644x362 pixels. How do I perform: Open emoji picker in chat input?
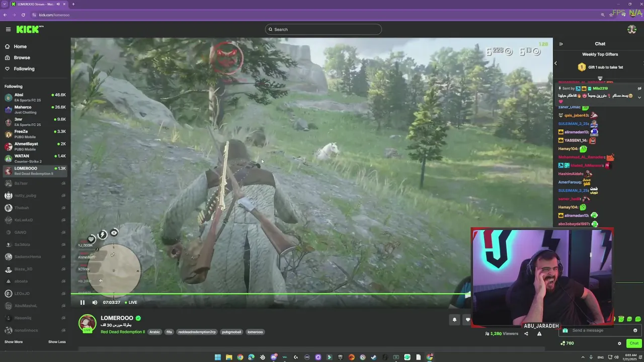tap(635, 330)
